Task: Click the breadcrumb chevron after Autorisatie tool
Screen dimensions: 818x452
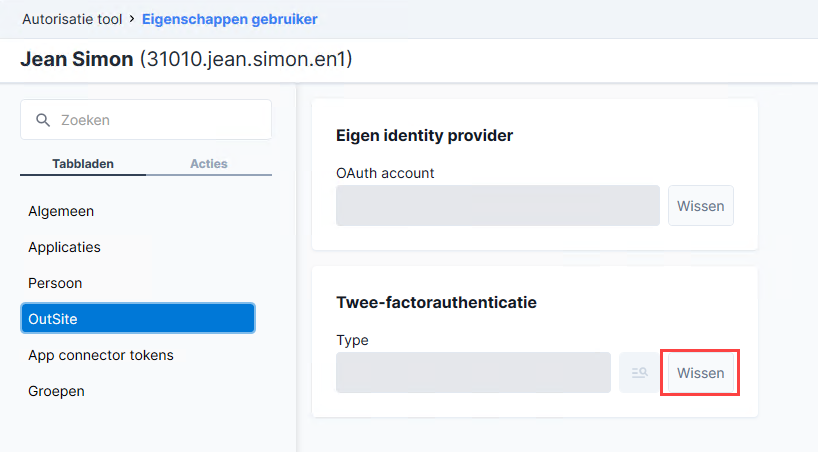Action: point(132,19)
